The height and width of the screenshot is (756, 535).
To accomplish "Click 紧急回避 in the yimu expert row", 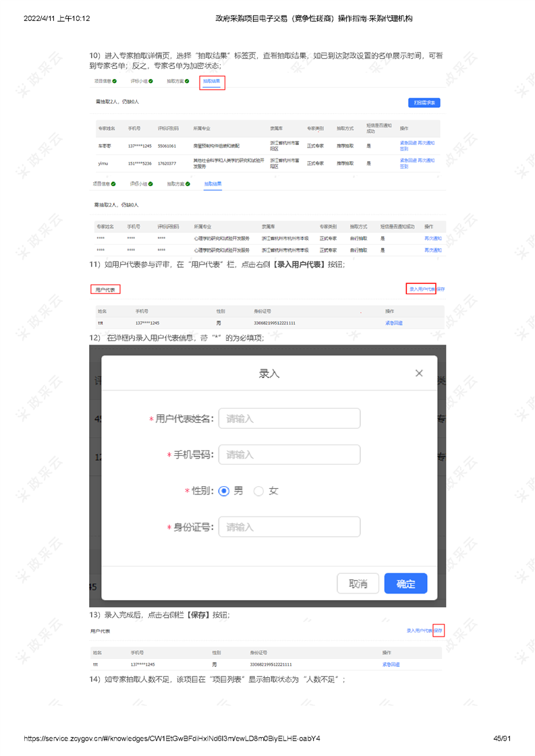I will [x=408, y=161].
